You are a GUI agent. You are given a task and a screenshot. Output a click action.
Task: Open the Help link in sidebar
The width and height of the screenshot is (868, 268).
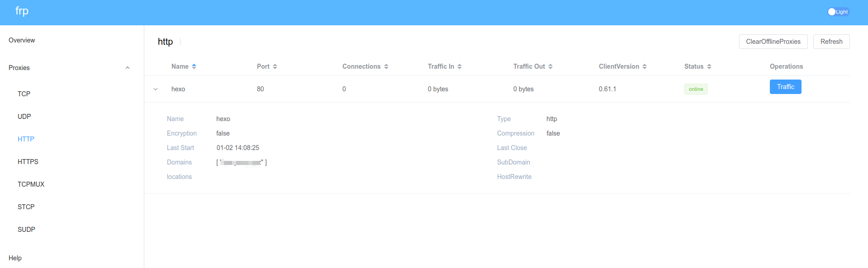tap(15, 258)
